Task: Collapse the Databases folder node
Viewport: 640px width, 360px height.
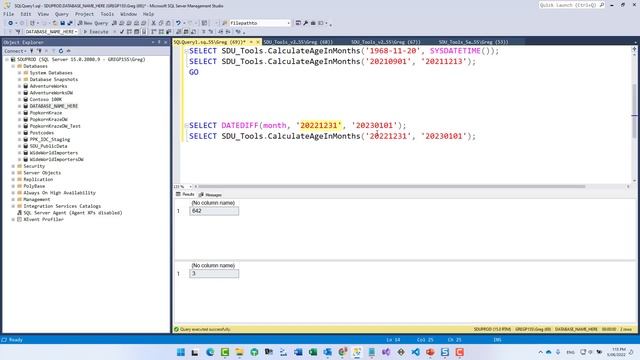Action: [13, 66]
